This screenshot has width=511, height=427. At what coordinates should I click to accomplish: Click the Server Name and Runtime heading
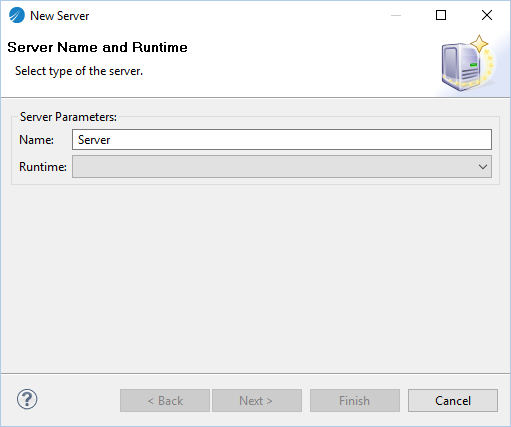pyautogui.click(x=97, y=47)
